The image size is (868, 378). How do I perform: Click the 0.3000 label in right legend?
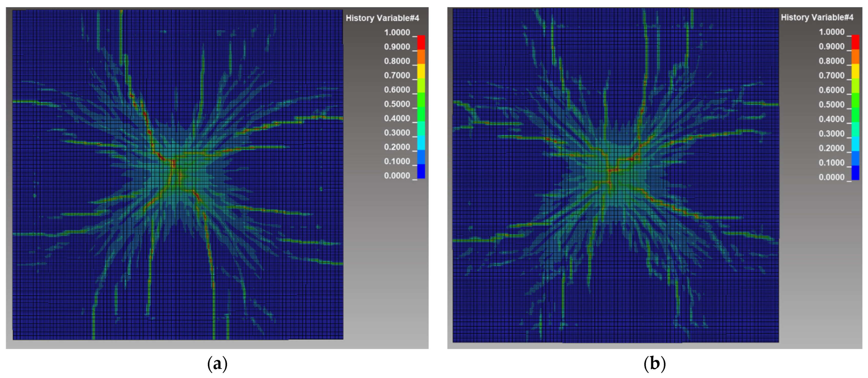point(831,134)
